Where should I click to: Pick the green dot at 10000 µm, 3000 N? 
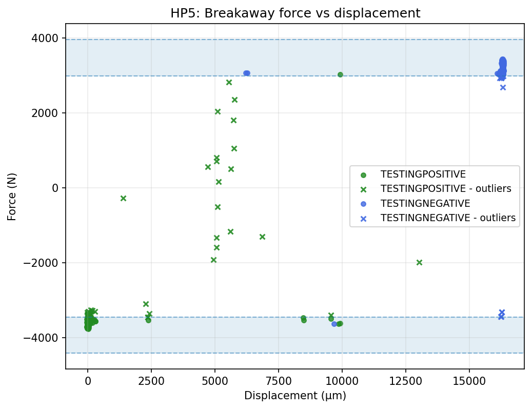coord(340,74)
